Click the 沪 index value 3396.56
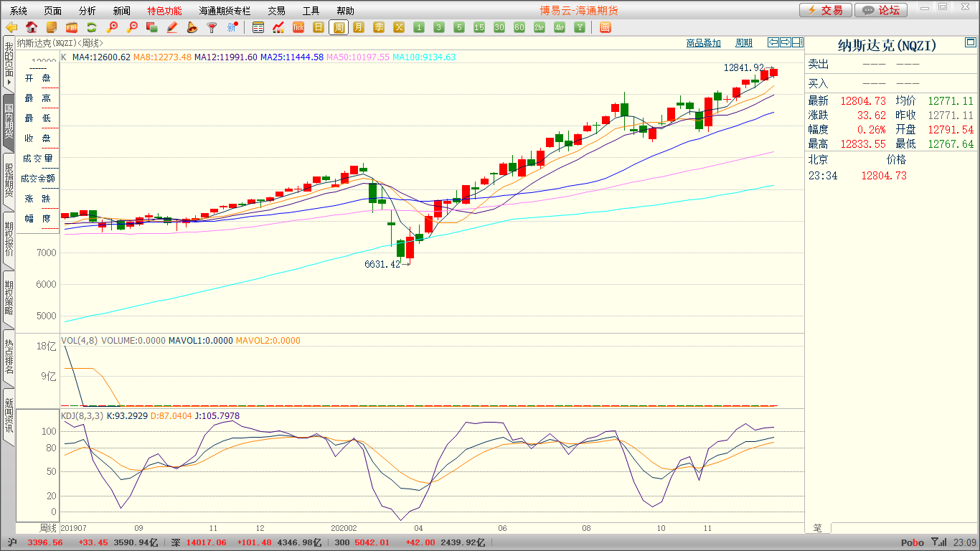This screenshot has width=980, height=551. [x=45, y=542]
